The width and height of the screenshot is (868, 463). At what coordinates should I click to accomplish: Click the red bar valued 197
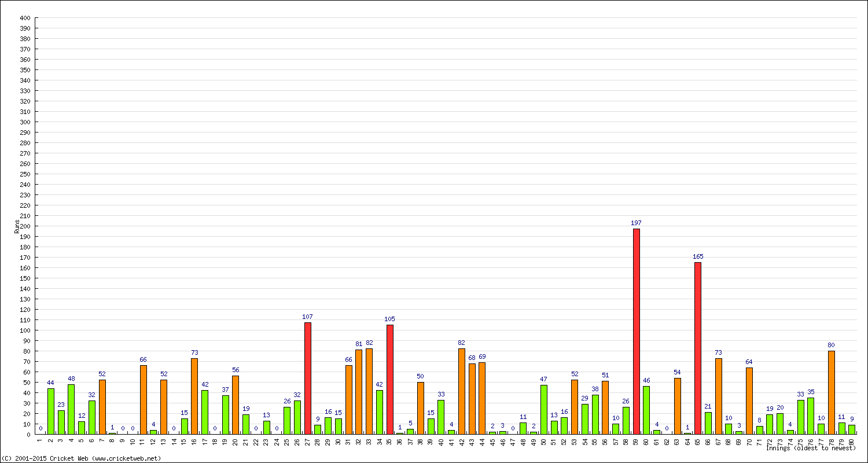point(637,332)
